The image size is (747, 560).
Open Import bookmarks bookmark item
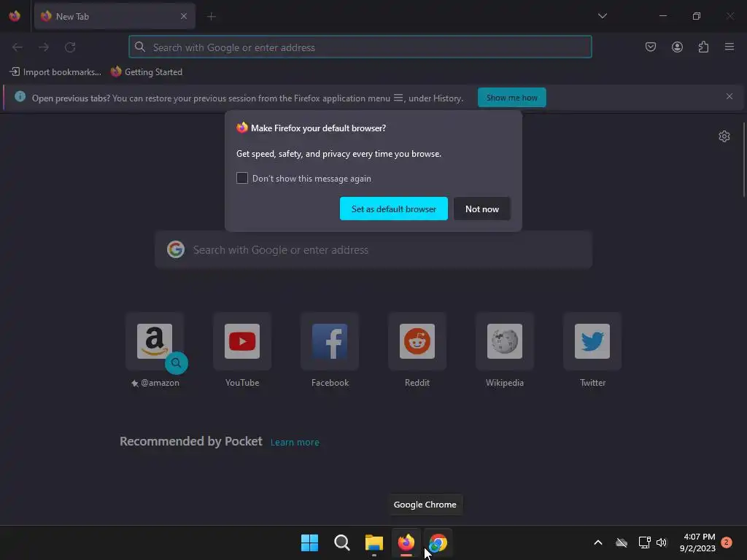tap(55, 72)
